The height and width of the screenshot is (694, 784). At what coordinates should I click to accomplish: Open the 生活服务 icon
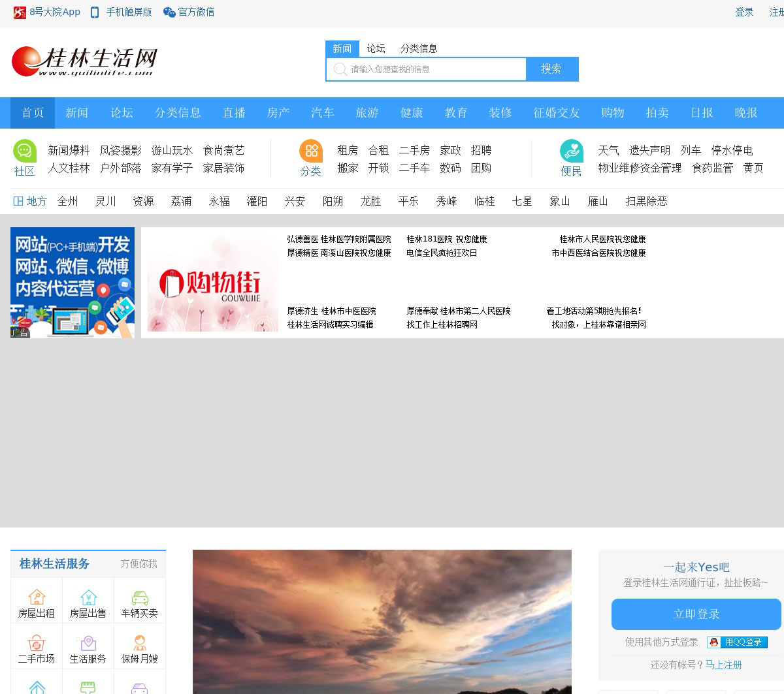(88, 642)
